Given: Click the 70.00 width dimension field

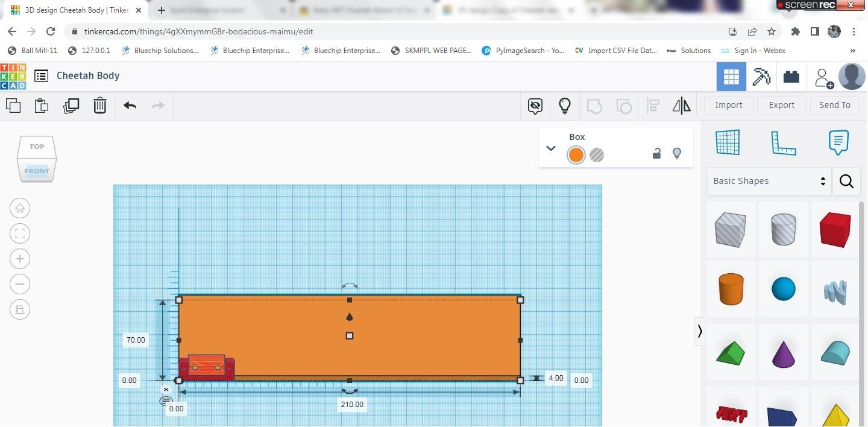Looking at the screenshot, I should [136, 340].
